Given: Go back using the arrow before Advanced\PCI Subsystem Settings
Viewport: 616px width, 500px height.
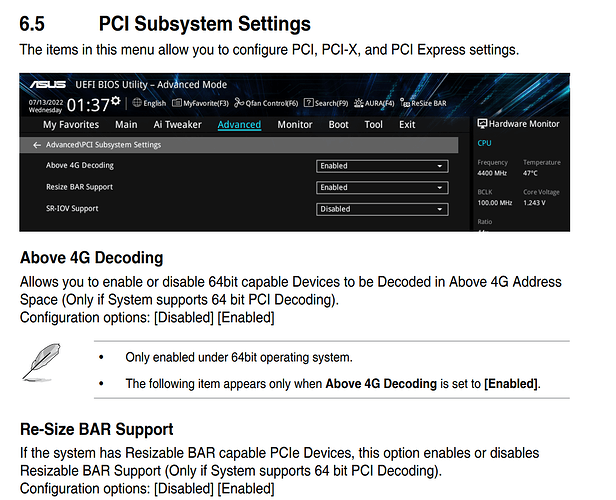Looking at the screenshot, I should pyautogui.click(x=37, y=145).
